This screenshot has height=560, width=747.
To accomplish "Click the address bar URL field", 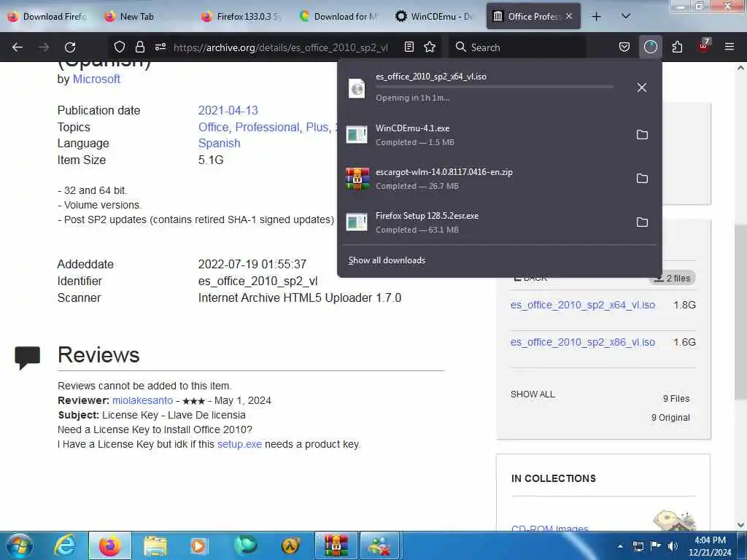I will click(281, 47).
